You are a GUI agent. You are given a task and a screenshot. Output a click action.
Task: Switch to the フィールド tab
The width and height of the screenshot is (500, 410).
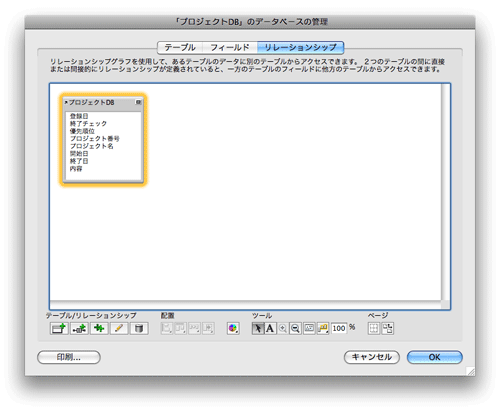pos(230,48)
